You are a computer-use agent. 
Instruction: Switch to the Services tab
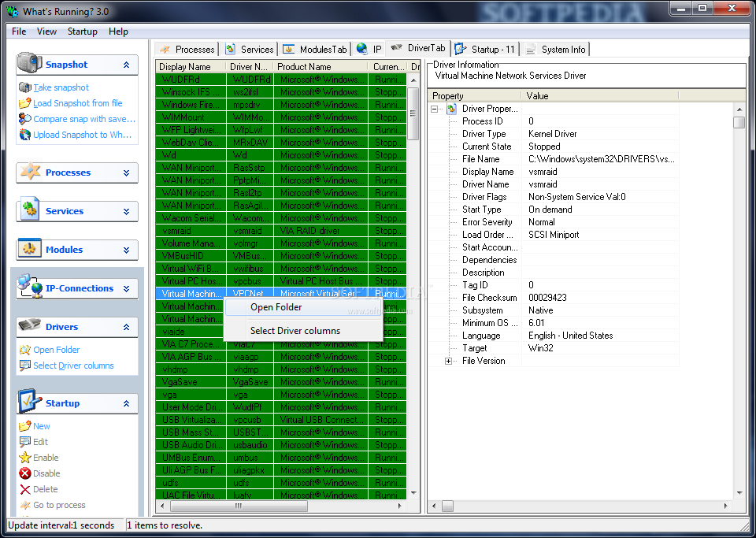click(250, 49)
